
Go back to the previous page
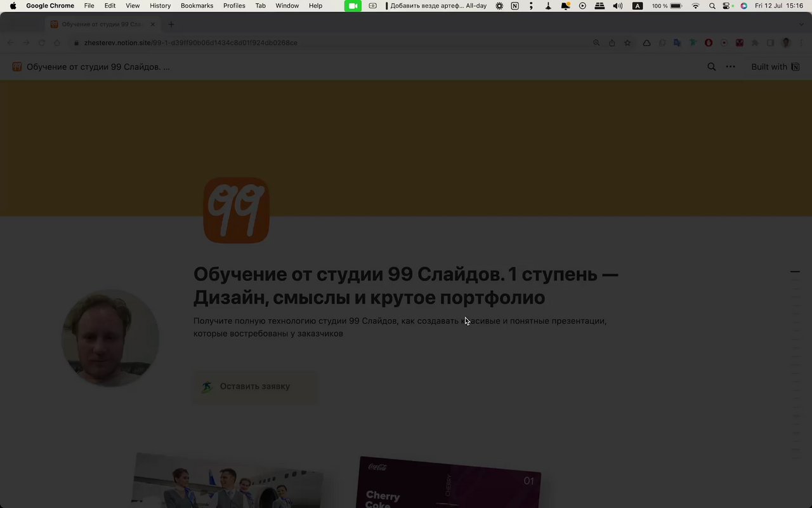point(11,43)
